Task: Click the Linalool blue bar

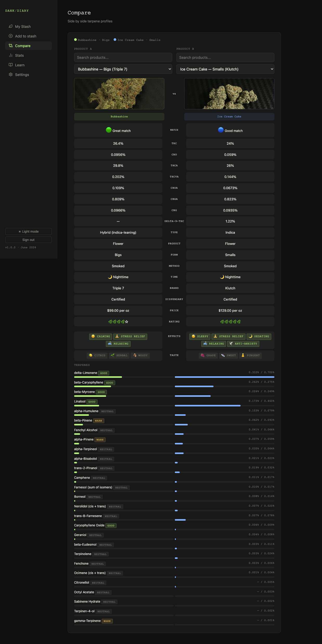Action: point(208,405)
